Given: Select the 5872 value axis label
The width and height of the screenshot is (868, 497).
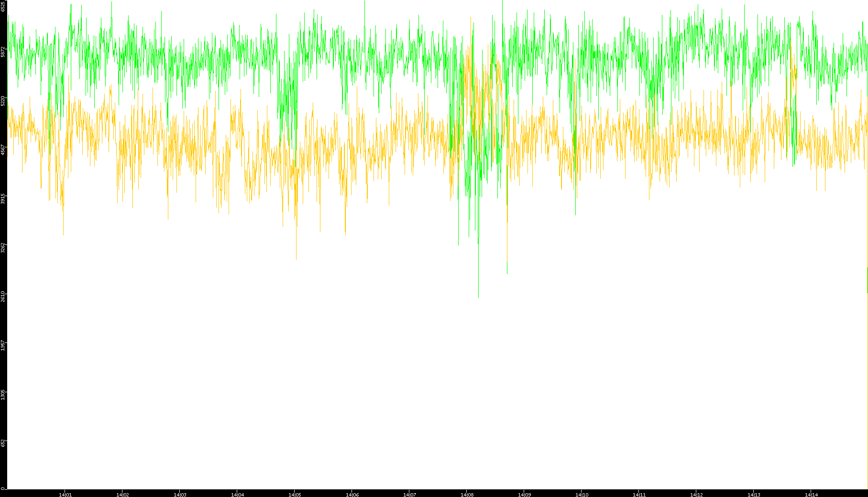Looking at the screenshot, I should coord(3,52).
